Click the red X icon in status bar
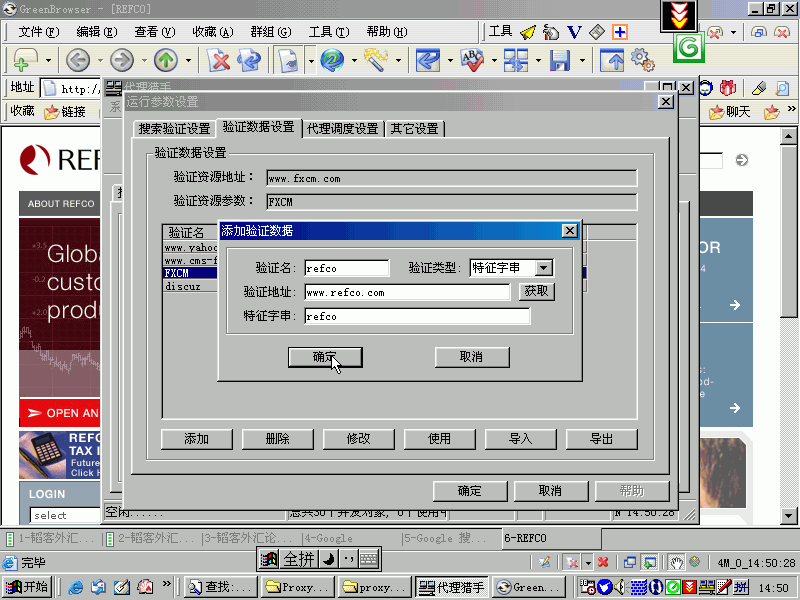 point(603,562)
